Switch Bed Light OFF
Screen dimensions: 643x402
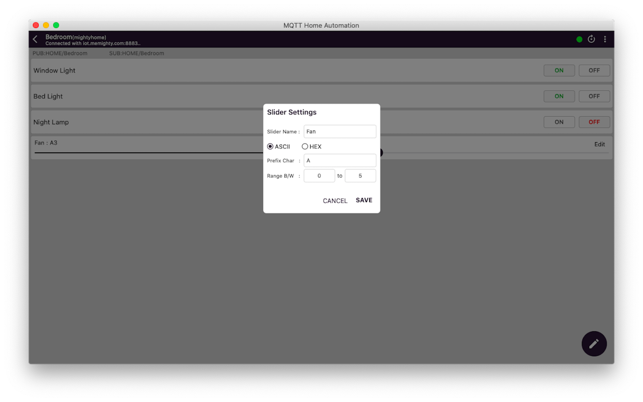pos(594,96)
